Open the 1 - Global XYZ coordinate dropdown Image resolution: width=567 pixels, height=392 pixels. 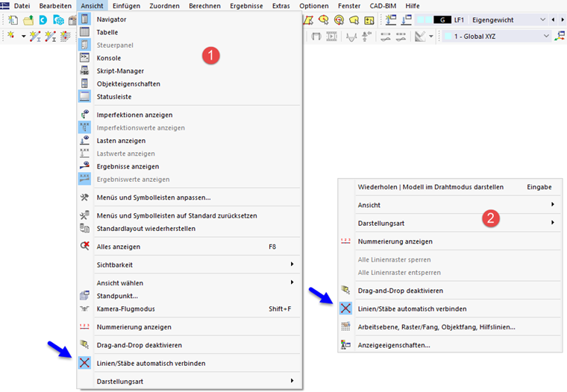[x=496, y=36]
